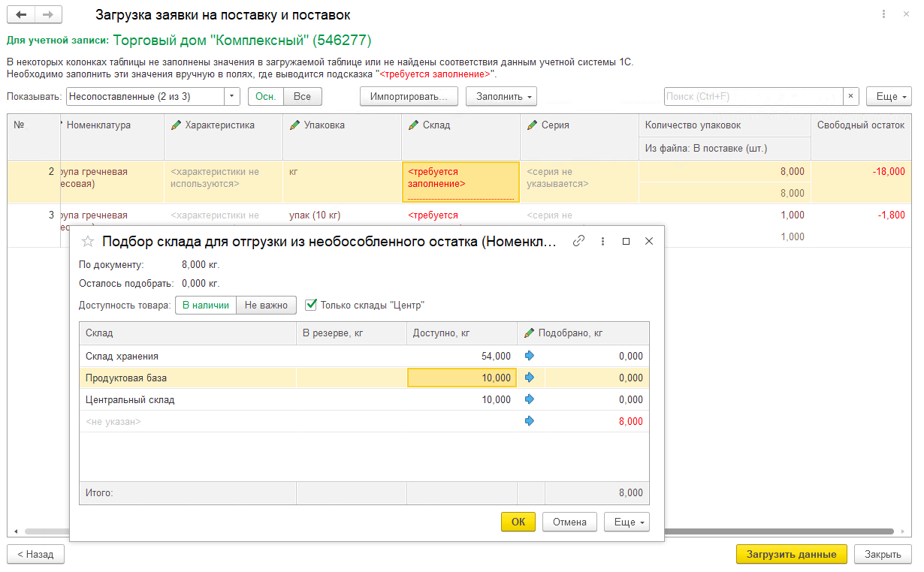
Task: Click the forward navigation arrow icon
Action: (48, 15)
